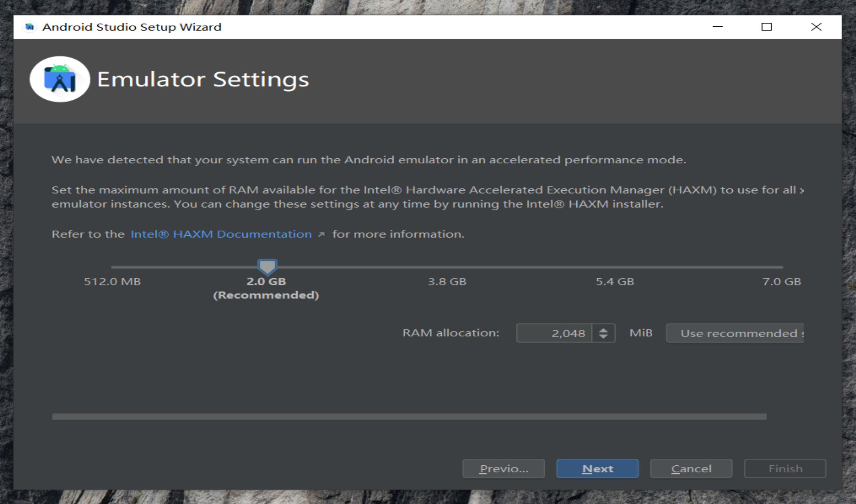This screenshot has height=504, width=856.
Task: Go back with the Previous button
Action: coord(503,469)
